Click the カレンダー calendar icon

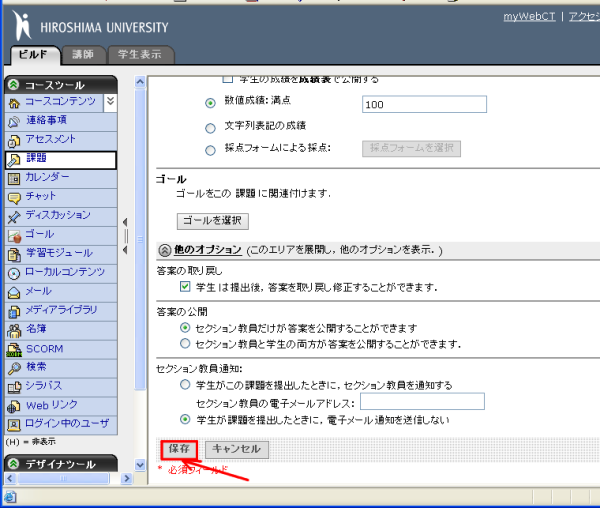point(14,179)
